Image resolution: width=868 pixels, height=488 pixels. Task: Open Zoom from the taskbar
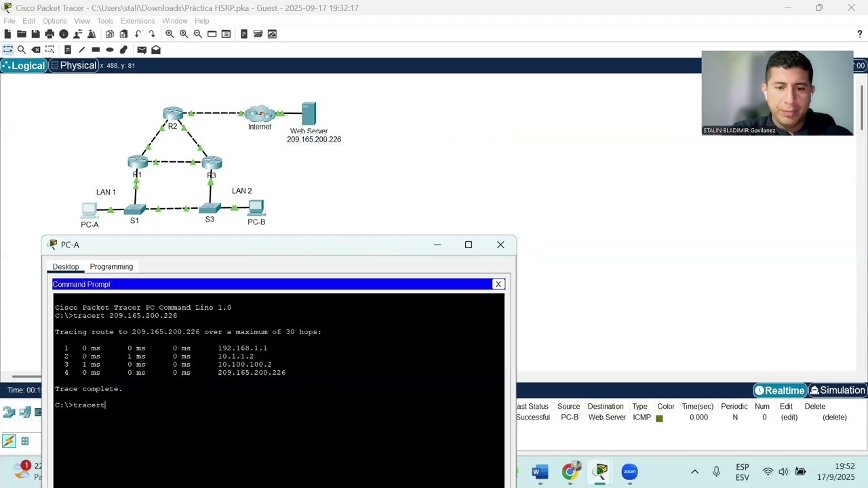click(x=629, y=472)
